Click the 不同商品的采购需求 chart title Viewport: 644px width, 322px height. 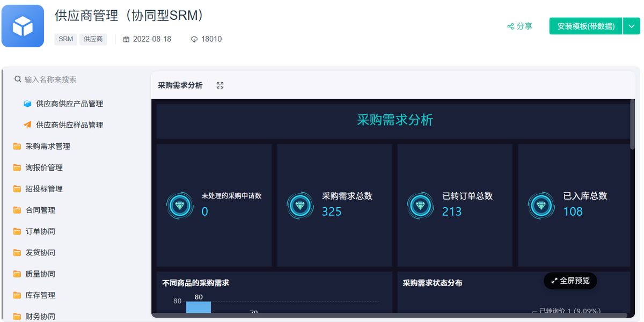point(196,282)
